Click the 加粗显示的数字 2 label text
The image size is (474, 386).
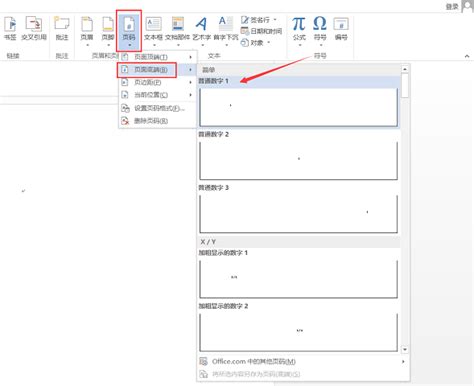223,306
